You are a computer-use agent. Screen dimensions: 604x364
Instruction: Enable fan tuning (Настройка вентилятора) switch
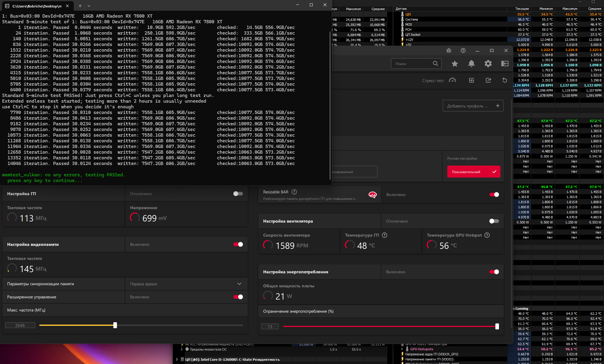point(494,221)
